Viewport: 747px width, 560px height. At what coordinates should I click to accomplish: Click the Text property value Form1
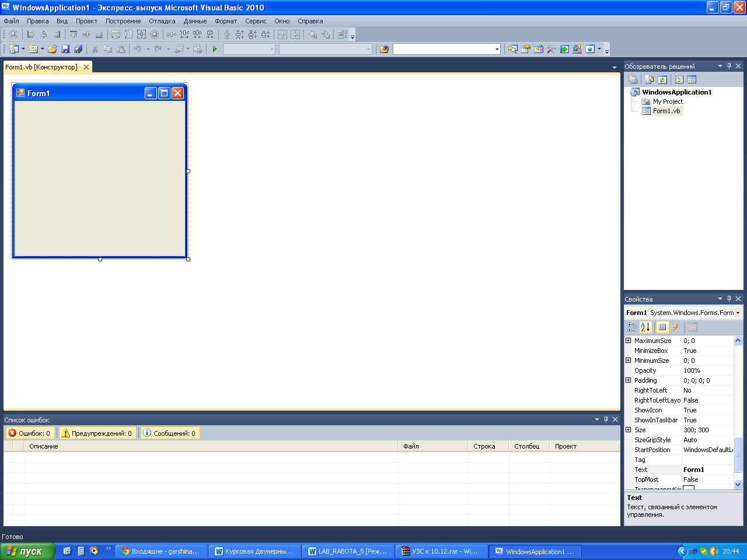pos(707,470)
